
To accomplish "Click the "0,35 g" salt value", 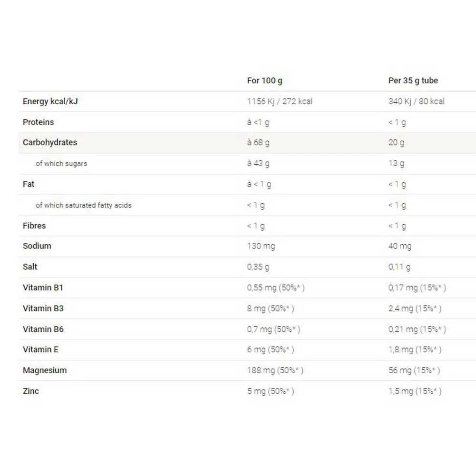I will tap(258, 267).
